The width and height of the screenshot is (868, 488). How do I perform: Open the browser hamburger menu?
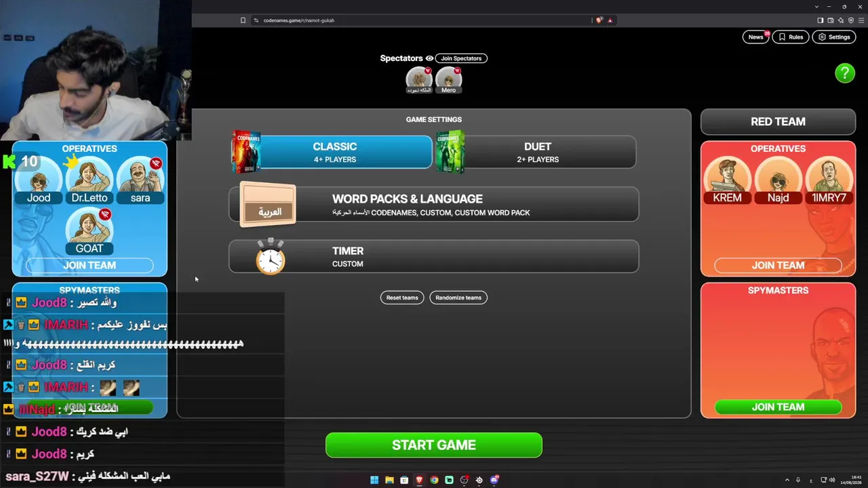tap(861, 20)
